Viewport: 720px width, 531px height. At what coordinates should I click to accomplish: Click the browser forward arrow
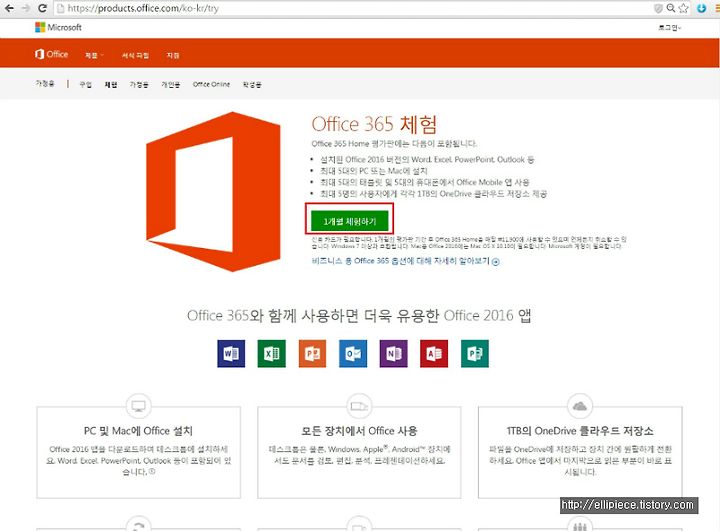click(26, 8)
